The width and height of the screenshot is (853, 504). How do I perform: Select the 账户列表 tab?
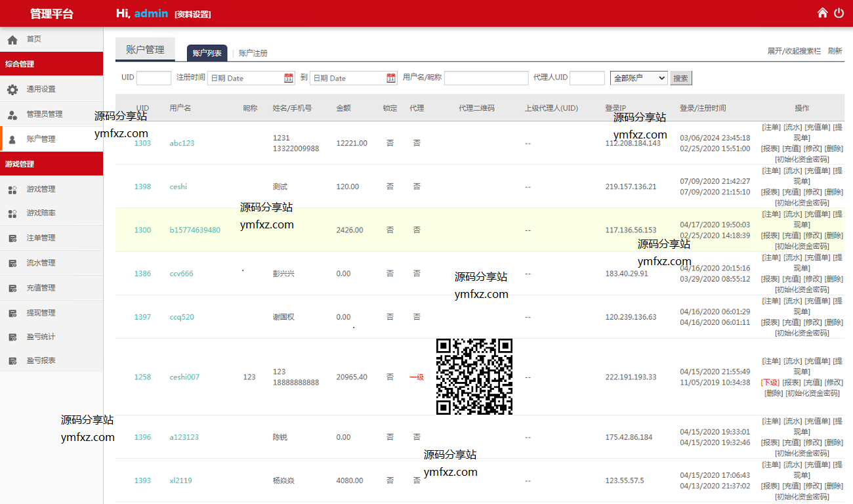click(x=207, y=53)
